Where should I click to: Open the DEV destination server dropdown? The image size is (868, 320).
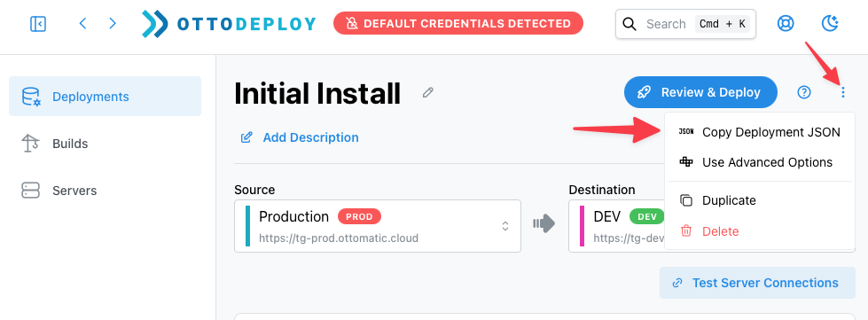(x=617, y=226)
